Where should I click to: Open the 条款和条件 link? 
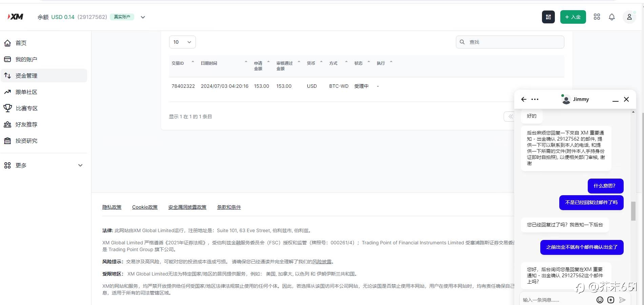coord(229,207)
